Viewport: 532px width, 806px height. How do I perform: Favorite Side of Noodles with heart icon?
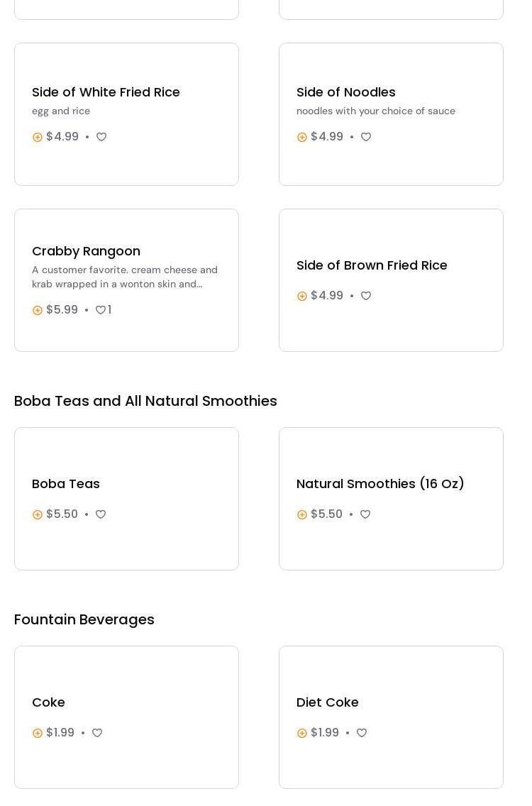point(366,137)
